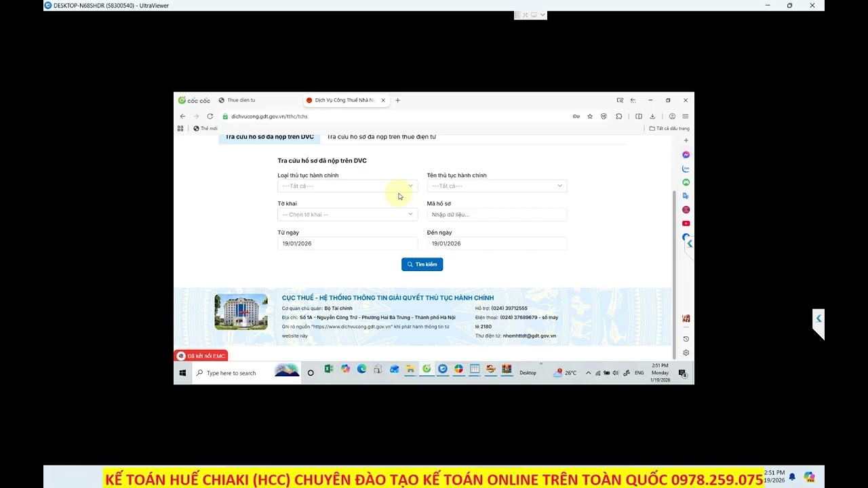Viewport: 868px width, 488px height.
Task: Open the notification center icon
Action: (683, 373)
